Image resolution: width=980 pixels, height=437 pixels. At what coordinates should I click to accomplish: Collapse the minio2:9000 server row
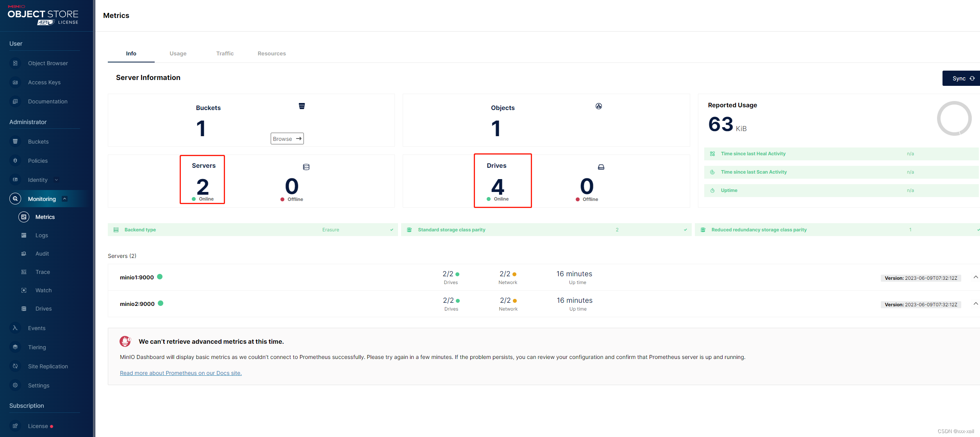[x=975, y=304]
